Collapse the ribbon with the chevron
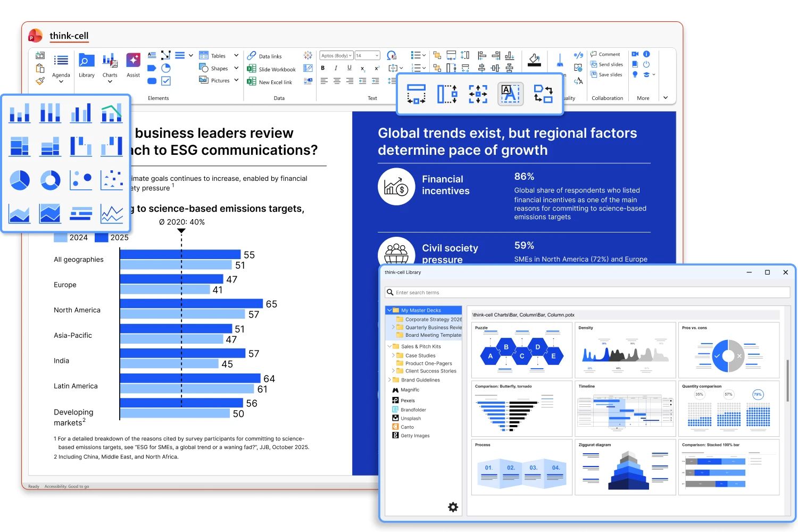 (665, 98)
